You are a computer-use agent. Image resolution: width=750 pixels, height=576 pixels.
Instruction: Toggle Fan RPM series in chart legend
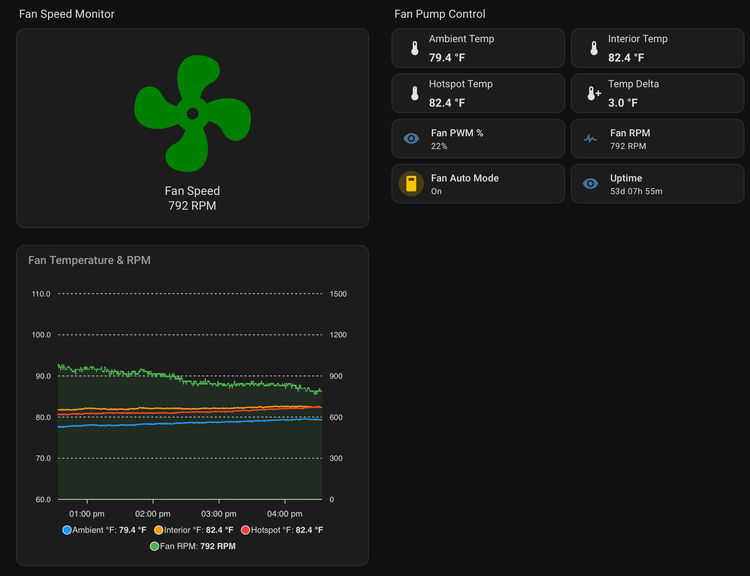click(x=193, y=546)
